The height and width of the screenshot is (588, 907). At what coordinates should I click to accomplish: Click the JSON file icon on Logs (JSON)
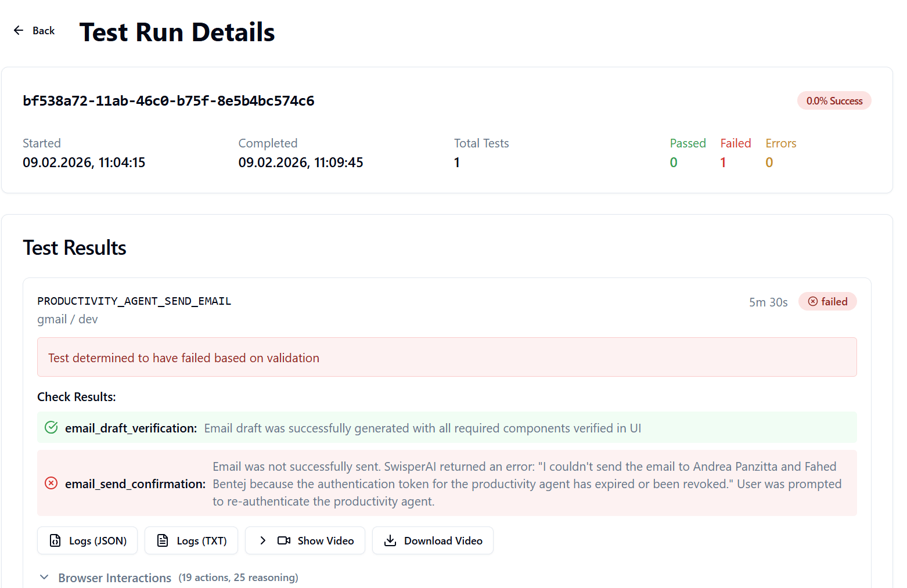coord(55,540)
